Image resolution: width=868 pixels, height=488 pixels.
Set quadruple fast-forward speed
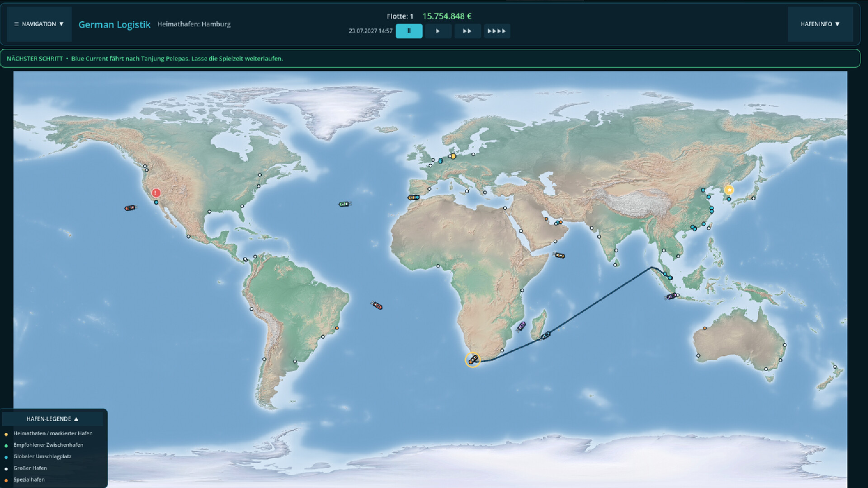pyautogui.click(x=497, y=31)
